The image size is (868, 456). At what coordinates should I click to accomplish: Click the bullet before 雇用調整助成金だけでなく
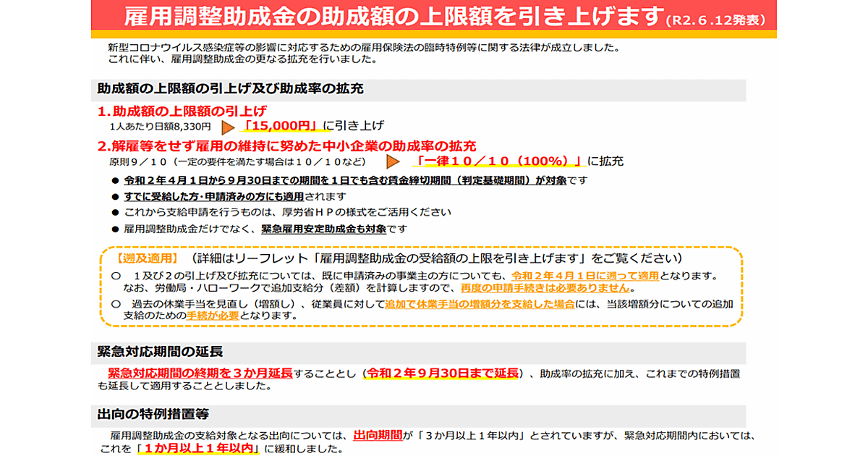(x=114, y=229)
